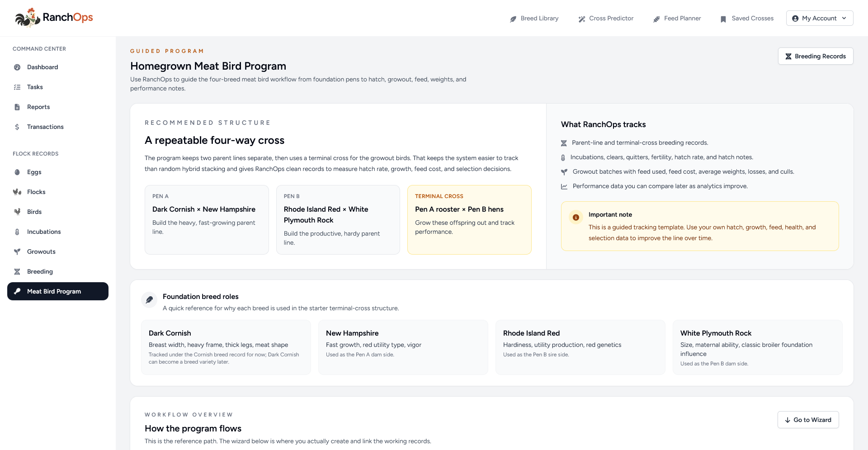
Task: Click the DNA icon beside Parent-line records
Action: coord(564,143)
